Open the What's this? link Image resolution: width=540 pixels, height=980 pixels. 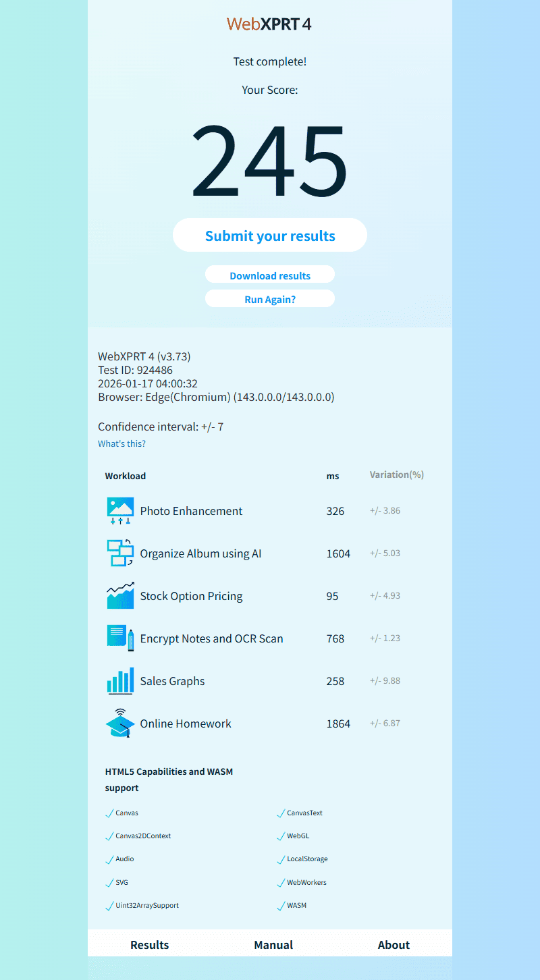122,443
